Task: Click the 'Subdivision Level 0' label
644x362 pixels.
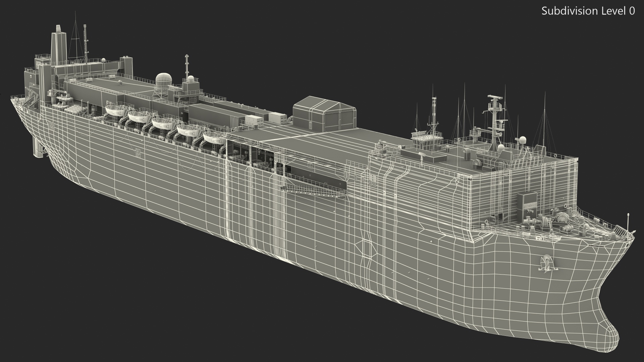Action: click(x=588, y=11)
